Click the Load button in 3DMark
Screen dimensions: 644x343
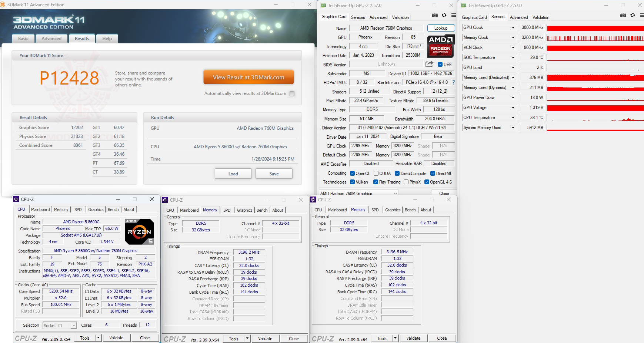click(x=233, y=174)
